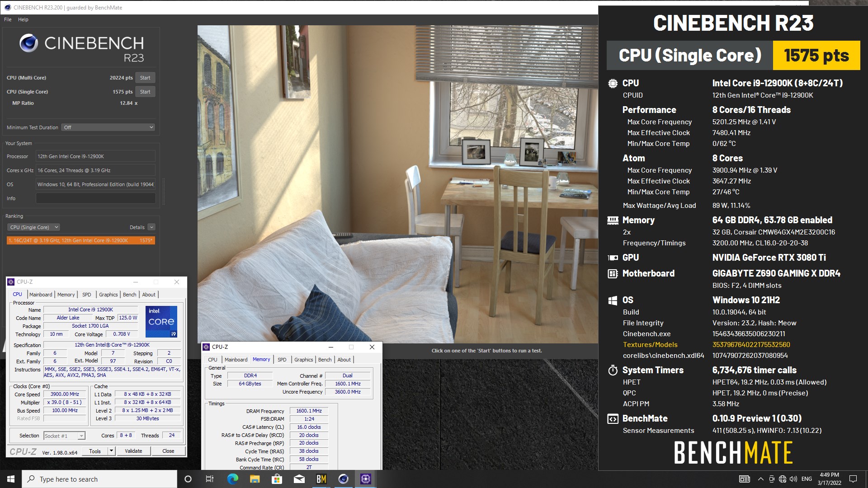Open Minimum Test Duration dropdown
Image resolution: width=868 pixels, height=488 pixels.
point(108,127)
